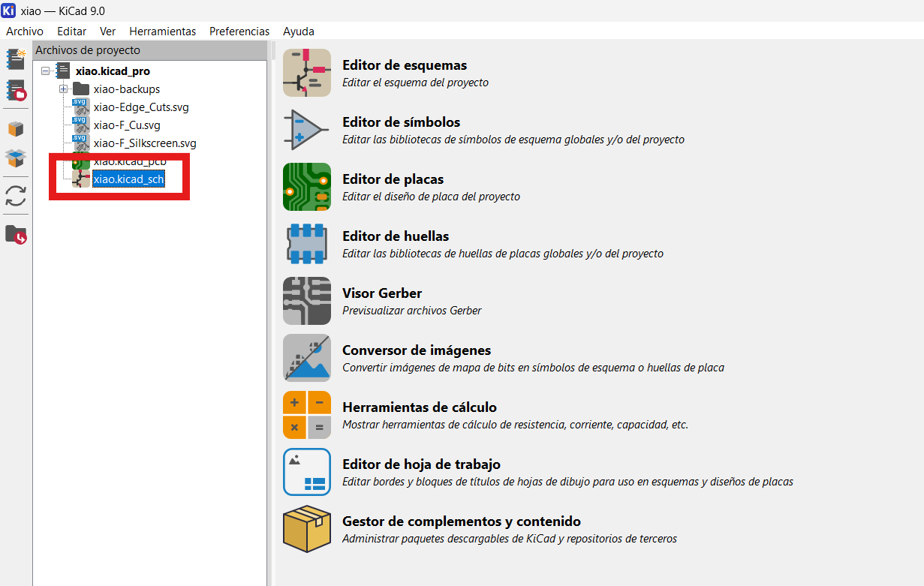
Task: Launch the Editor de esquemas icon
Action: [x=307, y=73]
